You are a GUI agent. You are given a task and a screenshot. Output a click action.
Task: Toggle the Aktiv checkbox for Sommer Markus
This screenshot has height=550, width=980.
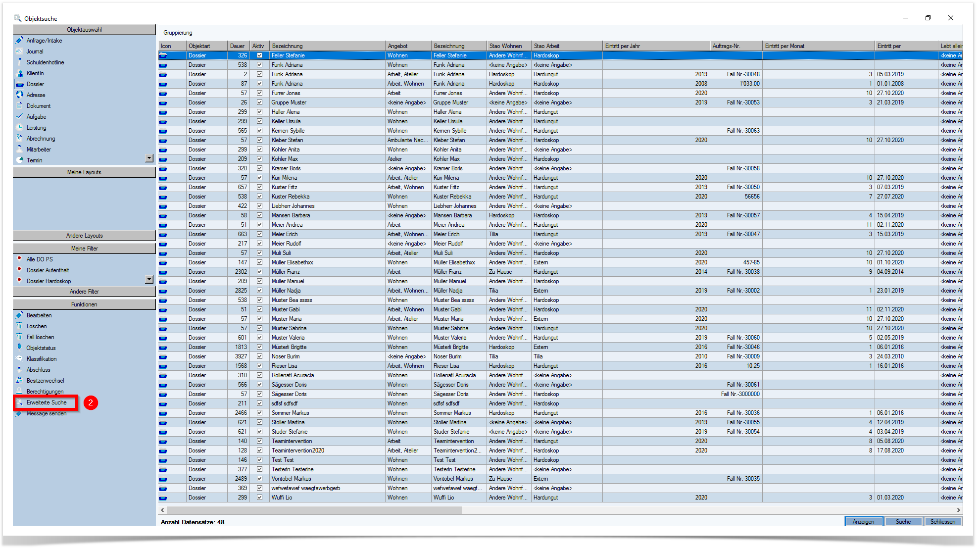tap(259, 413)
